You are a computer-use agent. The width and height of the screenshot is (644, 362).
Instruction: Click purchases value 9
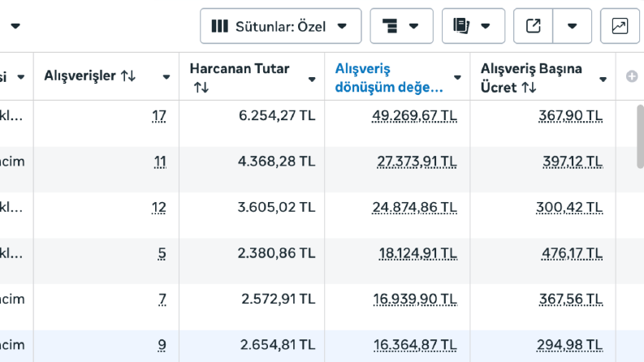tap(162, 345)
